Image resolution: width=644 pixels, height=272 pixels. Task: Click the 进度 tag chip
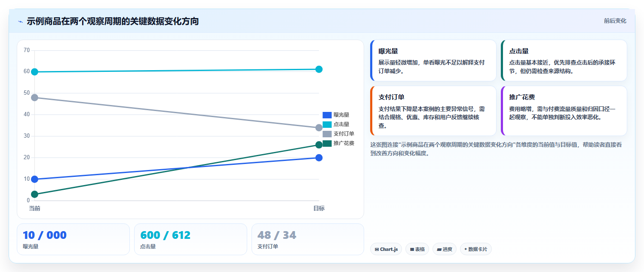coord(445,249)
